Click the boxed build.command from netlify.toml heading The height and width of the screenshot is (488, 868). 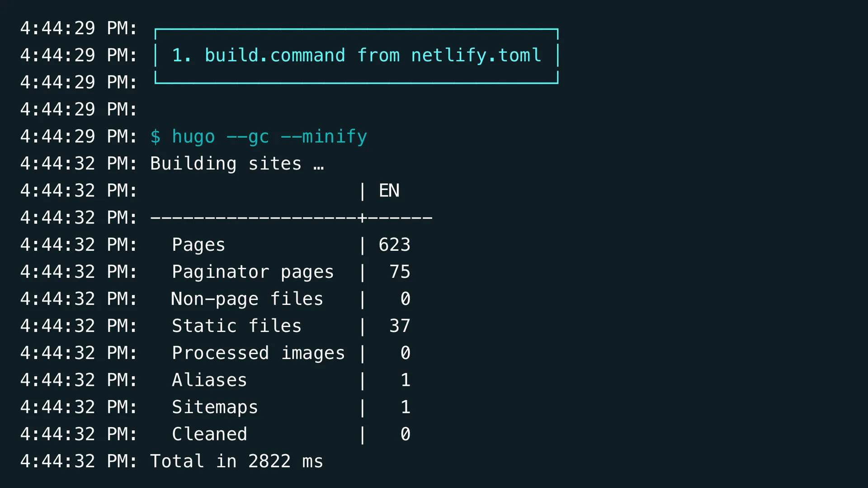pyautogui.click(x=356, y=56)
